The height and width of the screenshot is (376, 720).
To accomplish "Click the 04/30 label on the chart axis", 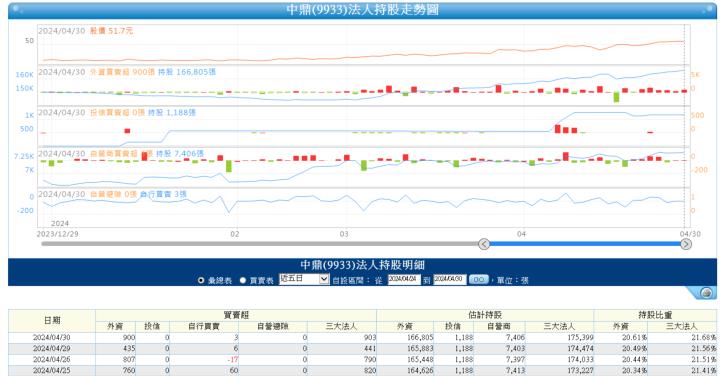I will (x=690, y=234).
